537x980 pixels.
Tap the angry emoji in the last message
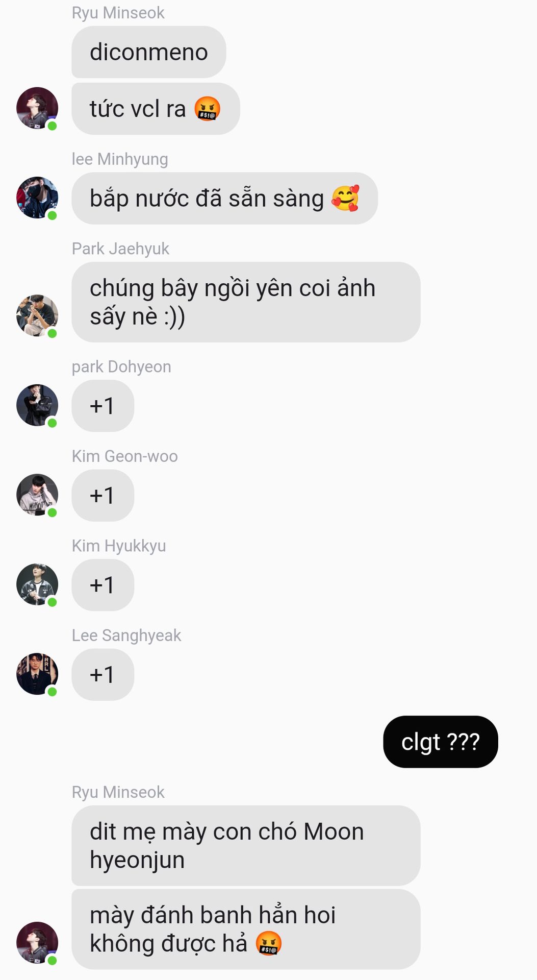click(269, 943)
